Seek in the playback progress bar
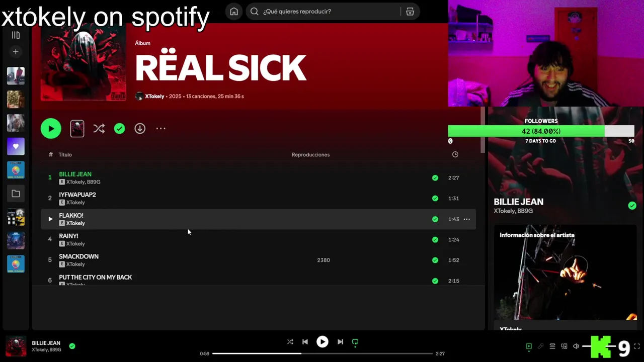 (x=323, y=353)
